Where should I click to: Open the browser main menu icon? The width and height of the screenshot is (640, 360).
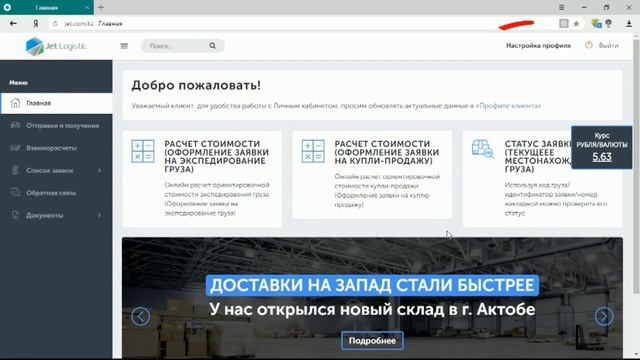pyautogui.click(x=562, y=7)
